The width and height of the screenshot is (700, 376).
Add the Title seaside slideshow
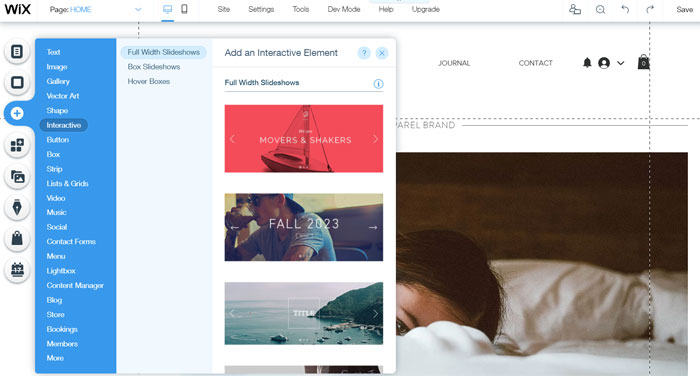point(304,313)
